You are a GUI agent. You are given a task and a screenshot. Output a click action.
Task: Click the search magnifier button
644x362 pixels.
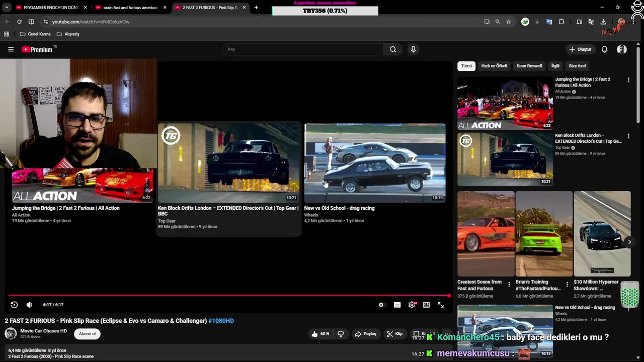tap(393, 49)
